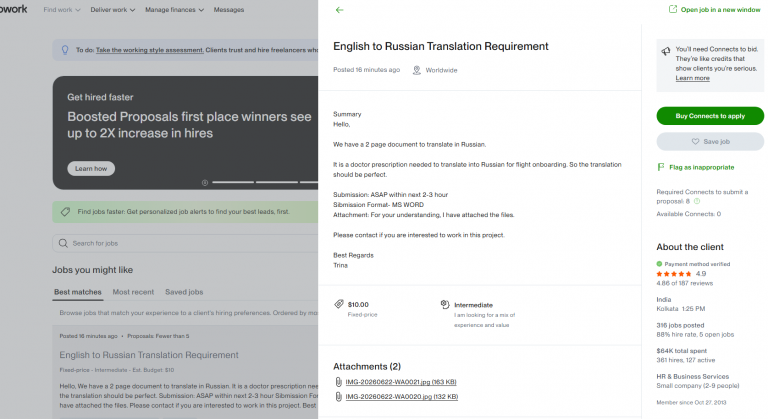Switch to the Most recent tab
This screenshot has width=768, height=419.
133,292
